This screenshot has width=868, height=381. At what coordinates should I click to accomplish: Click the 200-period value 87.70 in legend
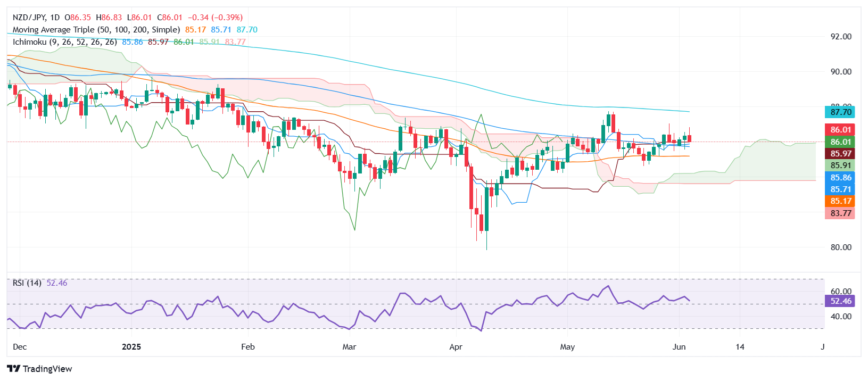(x=247, y=30)
